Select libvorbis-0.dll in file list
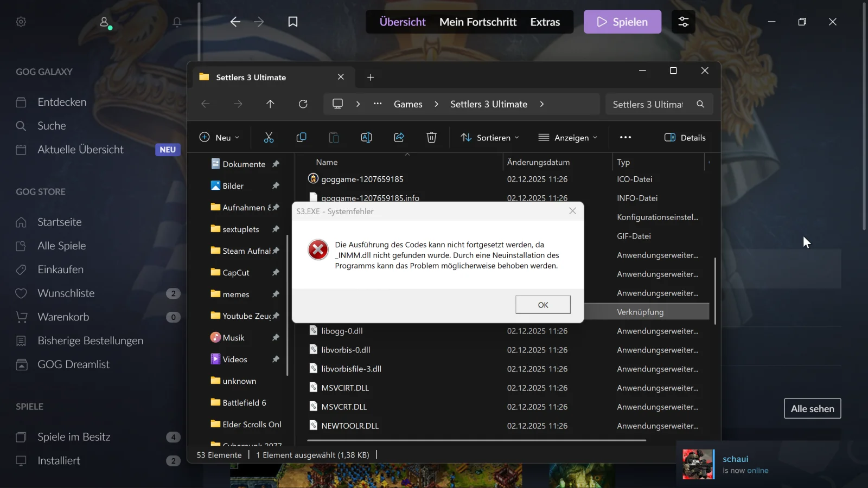 click(x=346, y=350)
